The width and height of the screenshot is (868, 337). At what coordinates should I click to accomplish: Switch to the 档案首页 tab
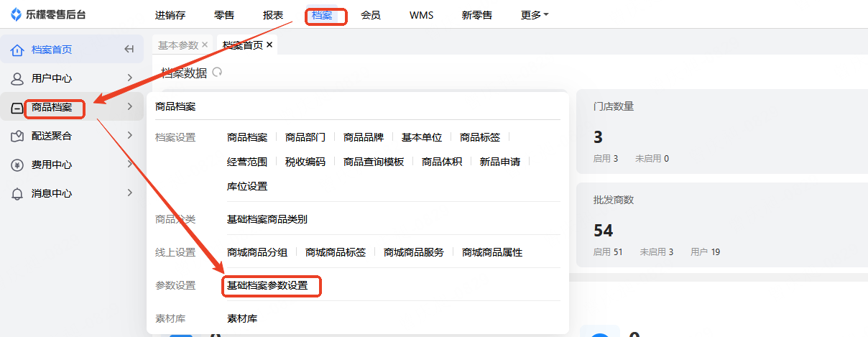(x=243, y=45)
